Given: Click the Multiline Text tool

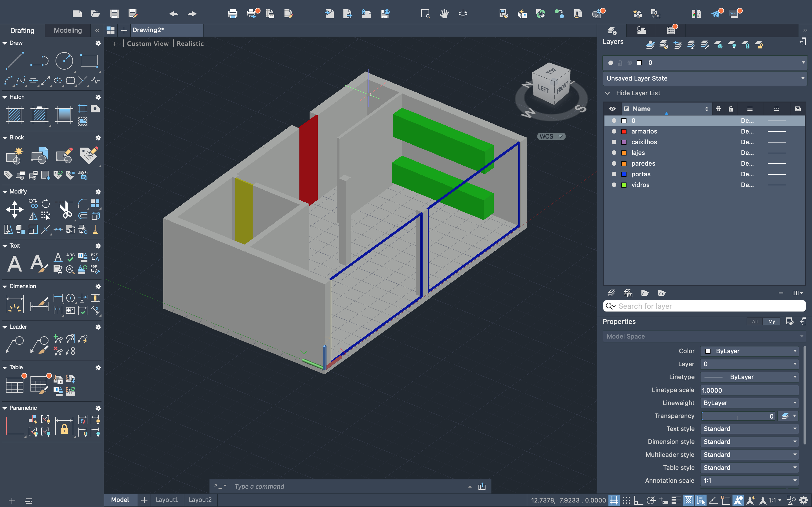Looking at the screenshot, I should click(x=14, y=264).
